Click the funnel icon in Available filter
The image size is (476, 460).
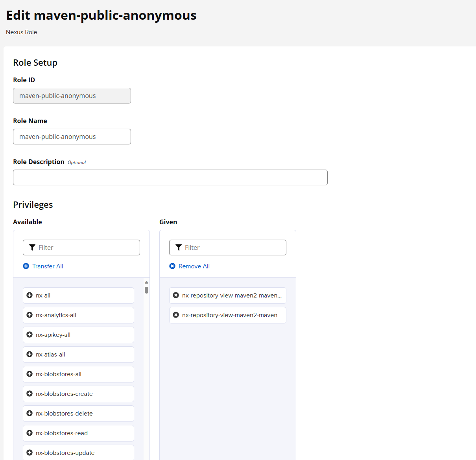(32, 248)
